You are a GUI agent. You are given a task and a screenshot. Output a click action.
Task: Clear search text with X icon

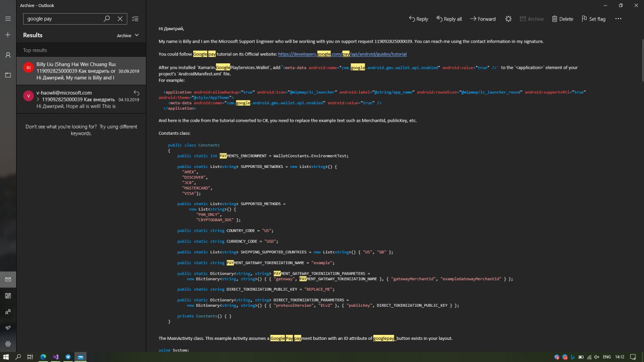tap(120, 19)
